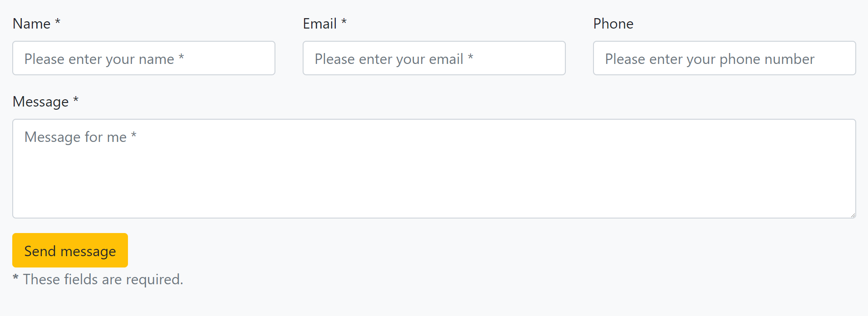Click the asterisk before the required-fields note

pyautogui.click(x=15, y=277)
